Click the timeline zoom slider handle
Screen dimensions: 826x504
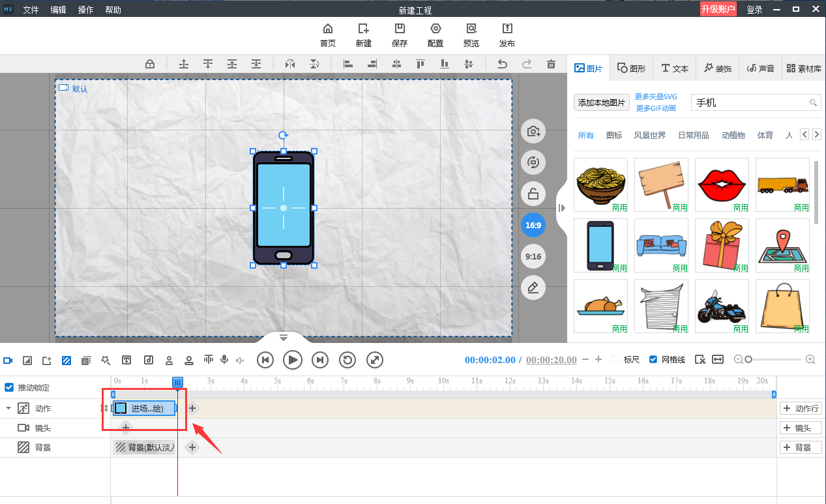748,360
